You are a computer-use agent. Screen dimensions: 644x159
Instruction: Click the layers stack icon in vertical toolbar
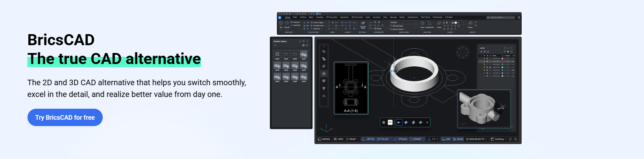324,66
